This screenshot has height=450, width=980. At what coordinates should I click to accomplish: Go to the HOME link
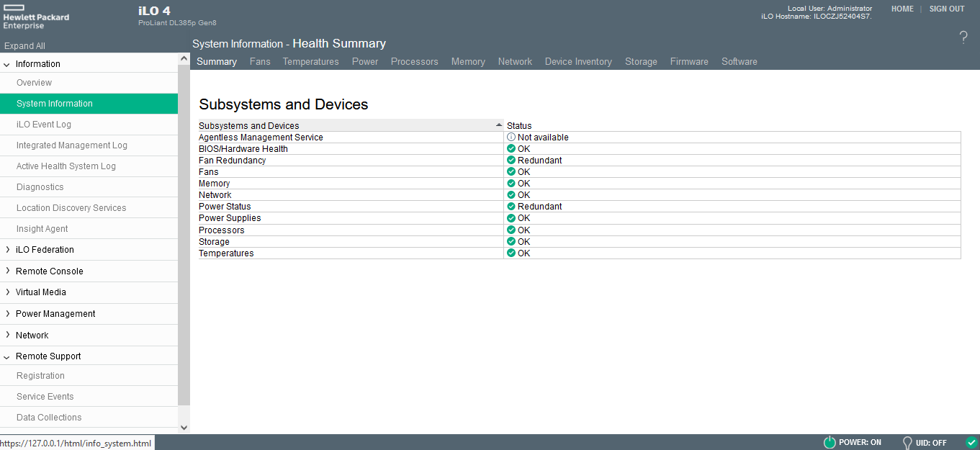pos(902,9)
